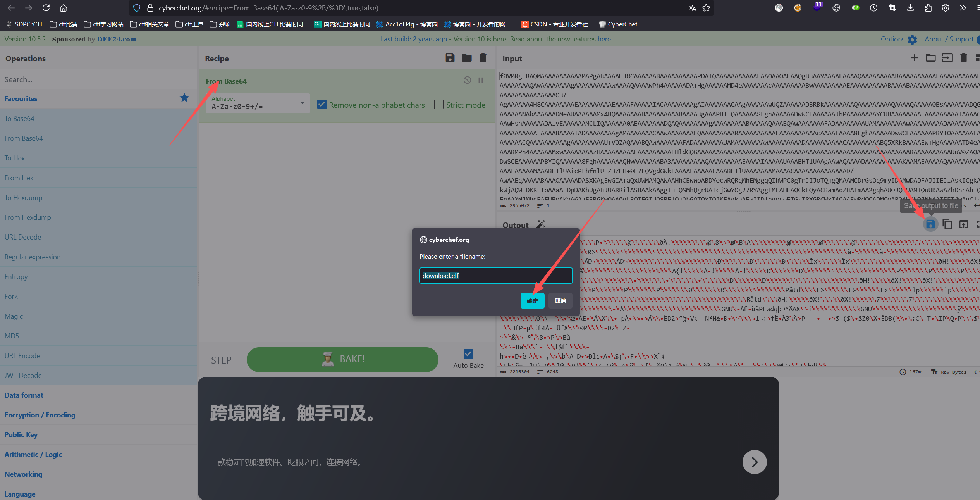Copy the output to clipboard

point(947,224)
